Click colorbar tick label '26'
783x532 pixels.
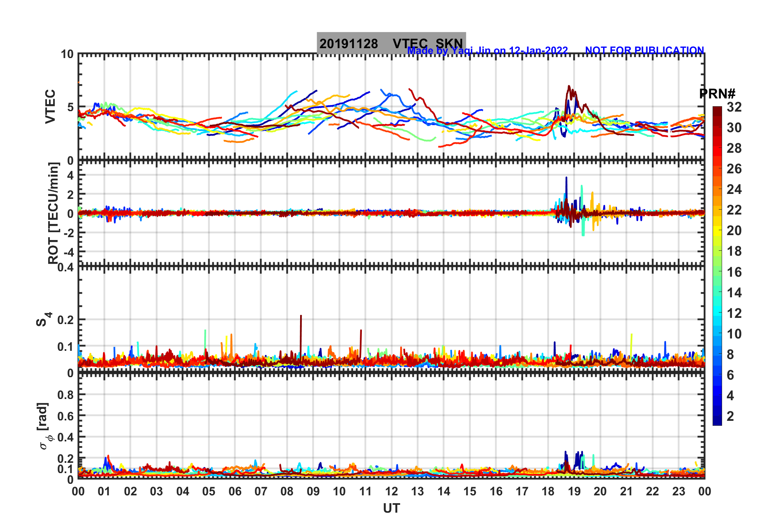[x=734, y=169]
